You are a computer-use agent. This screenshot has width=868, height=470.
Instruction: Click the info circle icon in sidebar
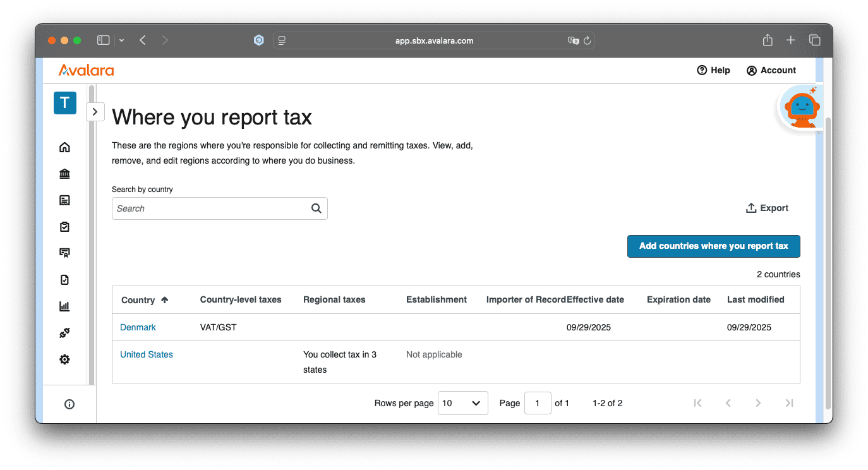69,404
